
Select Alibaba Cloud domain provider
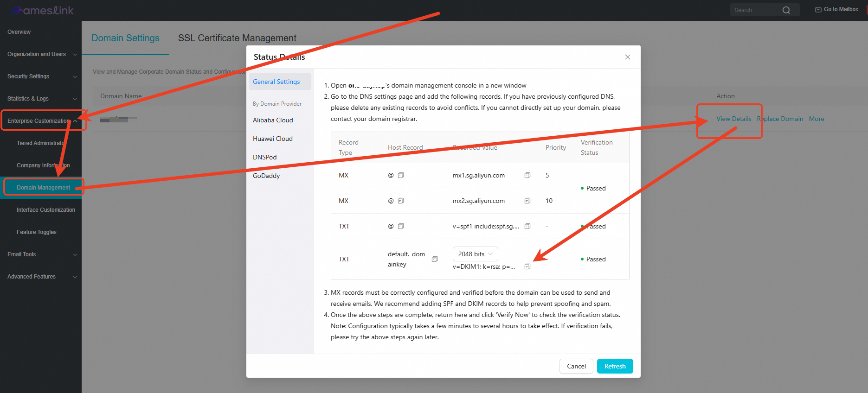click(273, 120)
